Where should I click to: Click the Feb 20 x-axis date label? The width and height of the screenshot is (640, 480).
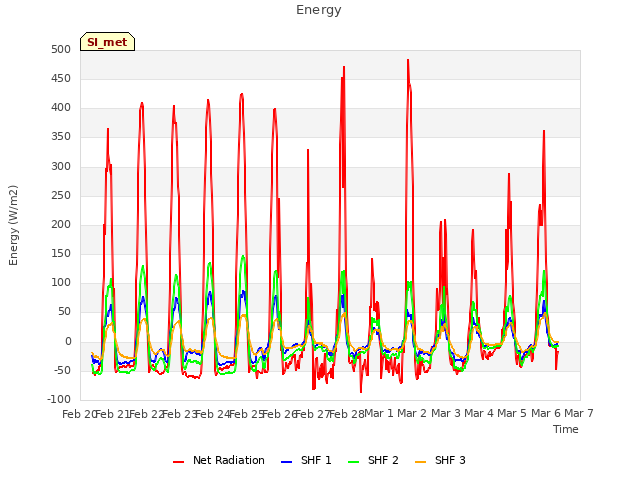tap(79, 414)
